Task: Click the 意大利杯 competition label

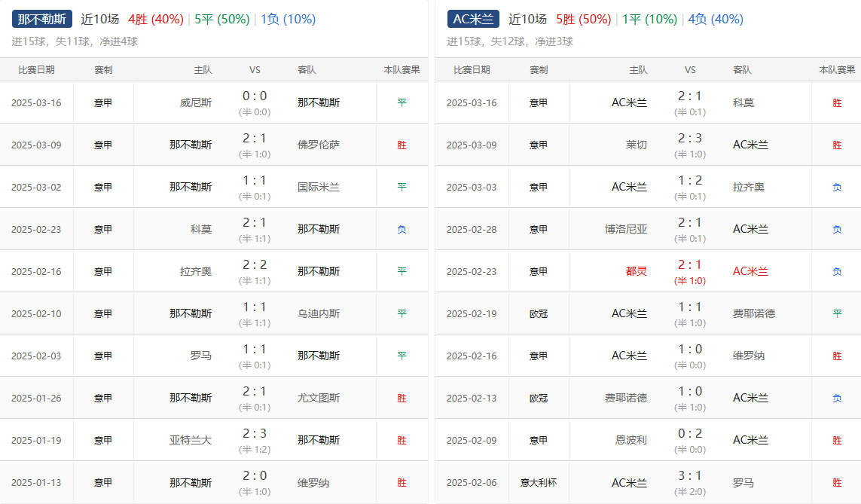Action: [x=539, y=483]
